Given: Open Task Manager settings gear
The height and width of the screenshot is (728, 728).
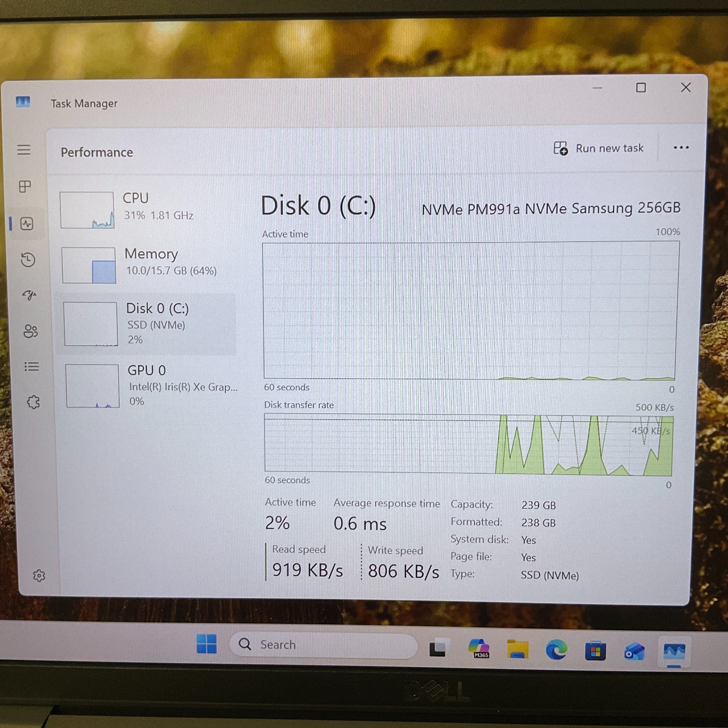Looking at the screenshot, I should 39,576.
